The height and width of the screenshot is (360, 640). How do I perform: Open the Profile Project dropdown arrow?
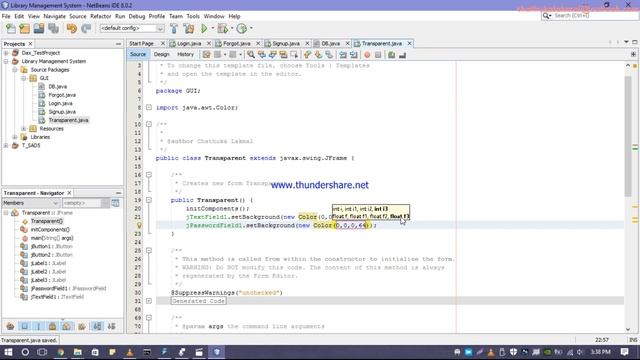(251, 28)
